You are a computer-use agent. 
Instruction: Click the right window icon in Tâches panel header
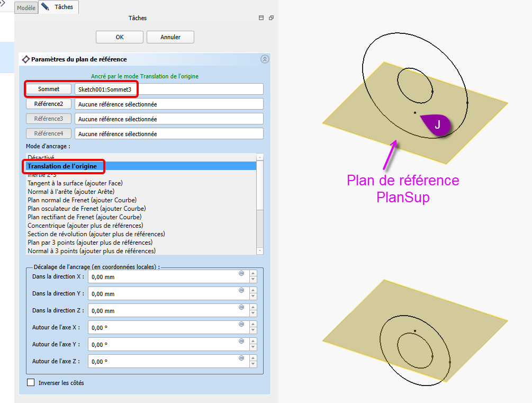tap(270, 18)
